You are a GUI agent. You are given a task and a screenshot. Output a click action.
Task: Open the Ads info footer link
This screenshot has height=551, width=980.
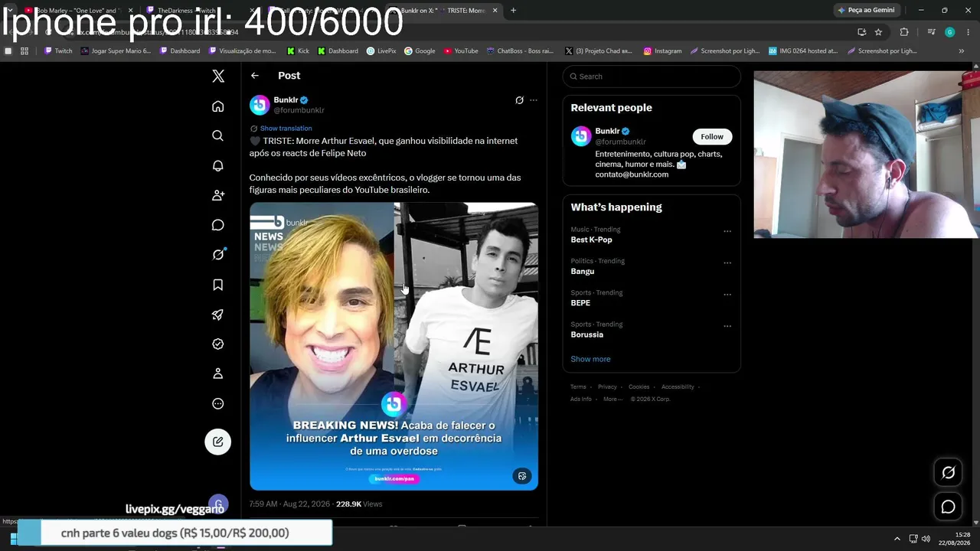[x=581, y=399]
